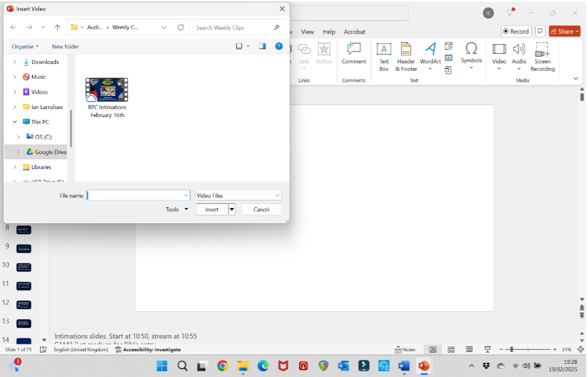This screenshot has height=377, width=588.
Task: Click the Date & Time icon in Text group
Action: pyautogui.click(x=449, y=46)
